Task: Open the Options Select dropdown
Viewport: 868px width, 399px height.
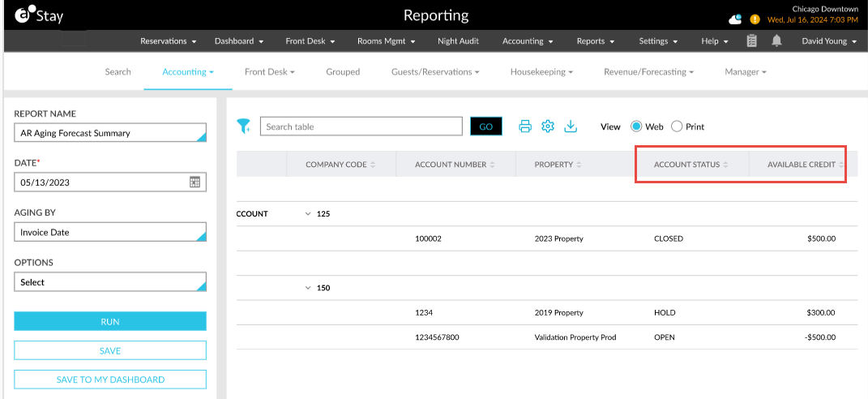Action: point(110,282)
